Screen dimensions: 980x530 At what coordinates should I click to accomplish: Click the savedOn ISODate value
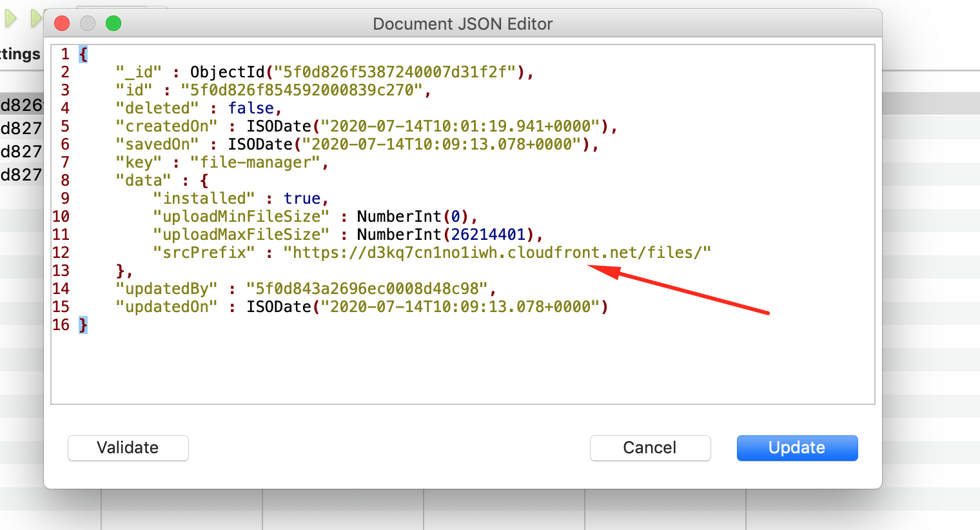(409, 144)
